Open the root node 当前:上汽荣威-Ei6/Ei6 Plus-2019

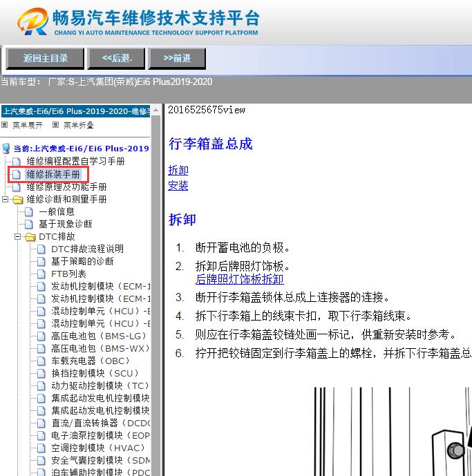click(81, 149)
